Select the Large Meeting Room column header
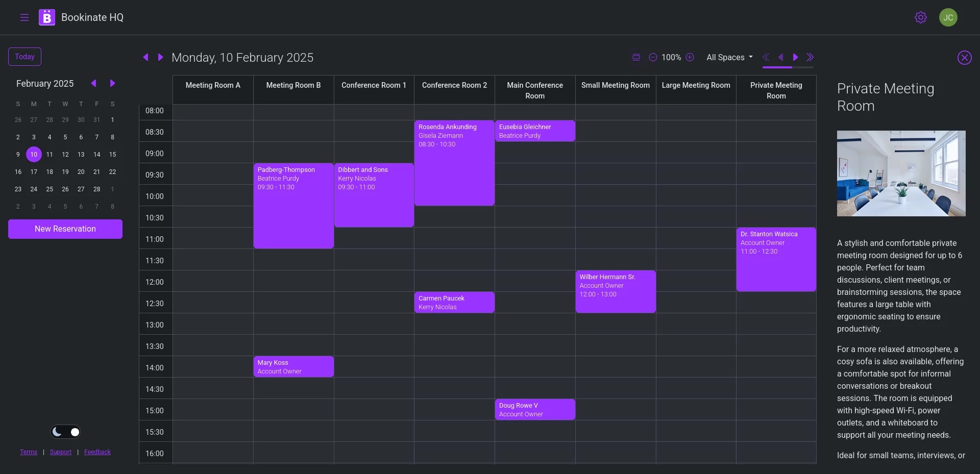Screen dimensions: 980x474 696,90
